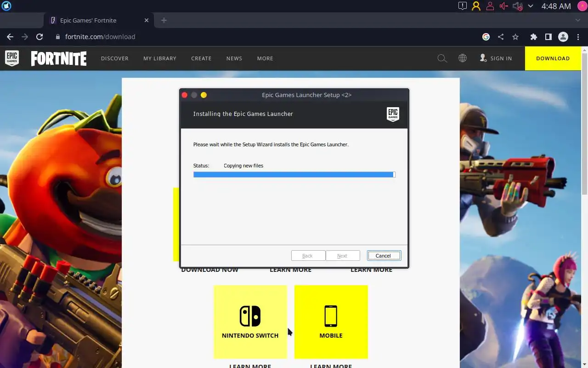Click the Sign In person icon
588x368 pixels.
coord(483,58)
